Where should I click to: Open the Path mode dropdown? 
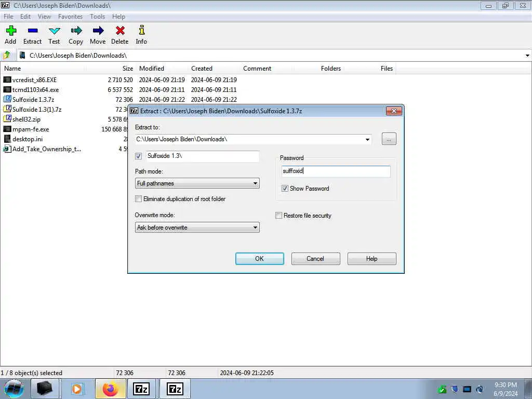click(x=255, y=183)
